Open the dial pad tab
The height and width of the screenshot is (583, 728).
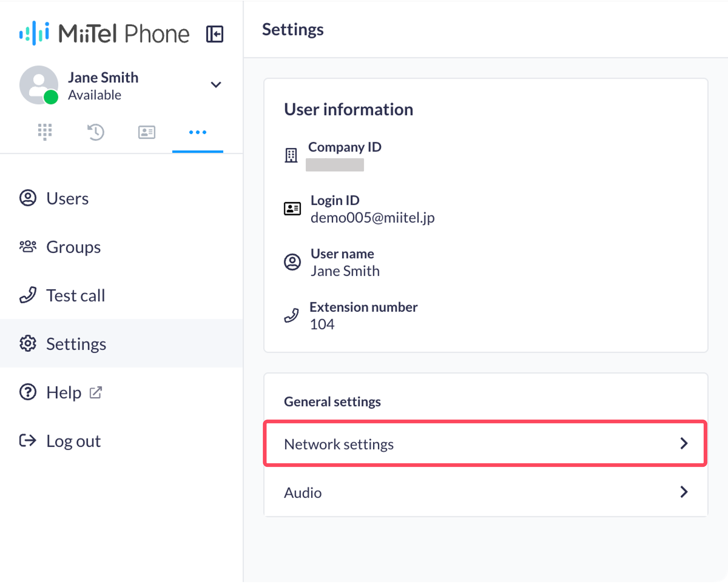coord(45,132)
